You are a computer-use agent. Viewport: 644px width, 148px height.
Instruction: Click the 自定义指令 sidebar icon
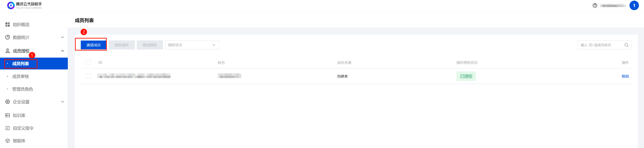(x=8, y=128)
